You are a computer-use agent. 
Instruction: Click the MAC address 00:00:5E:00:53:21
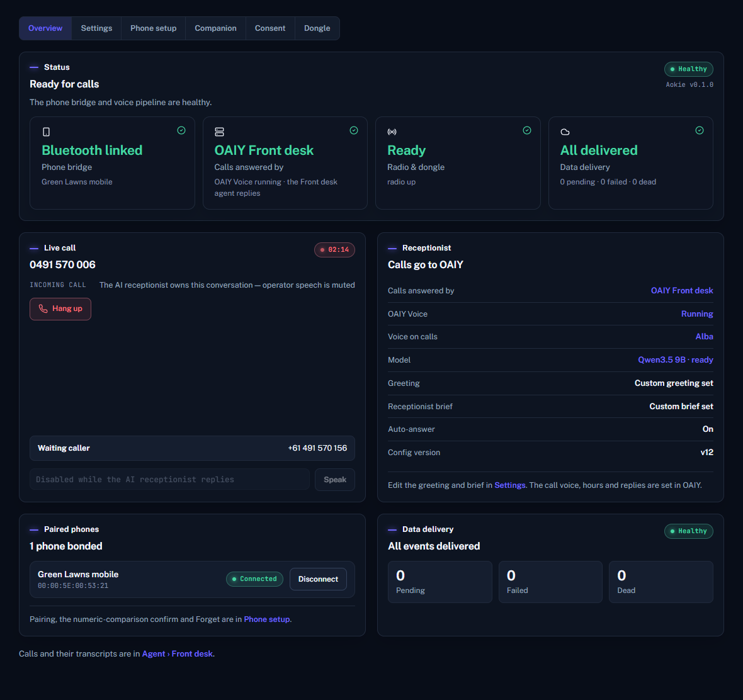73,586
